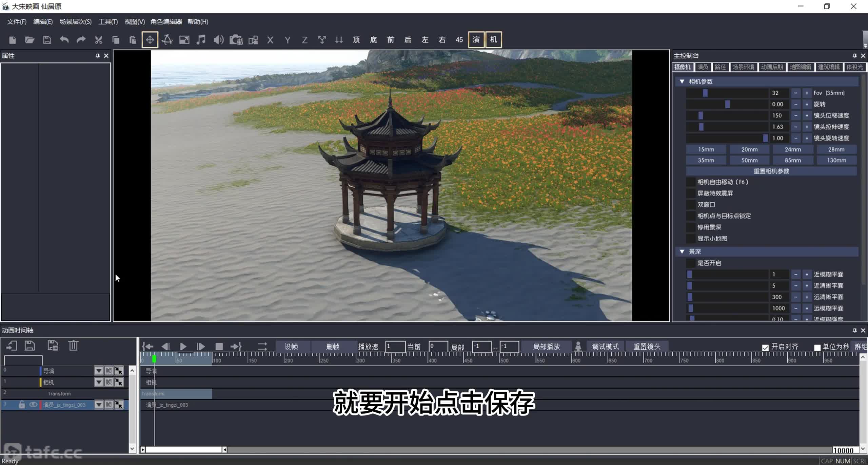868x465 pixels.
Task: Click the import track icon in timeline panel
Action: point(12,346)
